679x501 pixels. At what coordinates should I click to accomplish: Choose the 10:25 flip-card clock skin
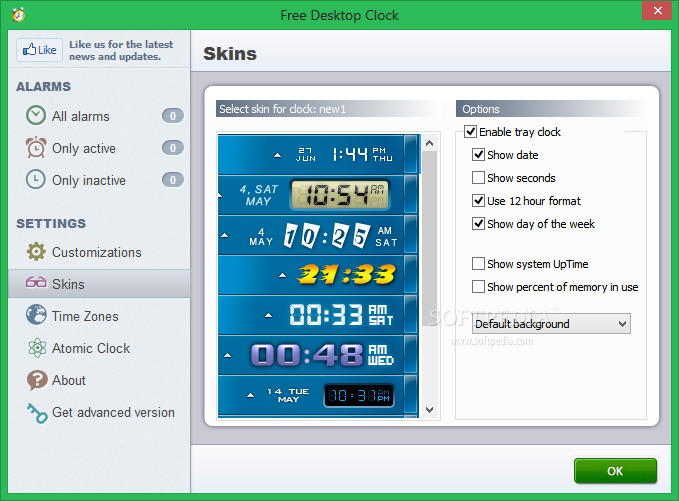pos(318,235)
